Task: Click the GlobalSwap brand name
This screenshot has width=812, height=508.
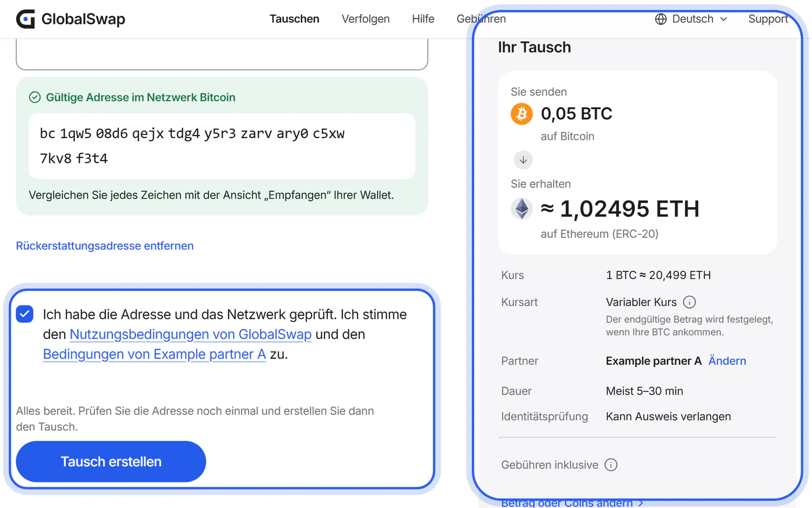Action: (x=83, y=19)
